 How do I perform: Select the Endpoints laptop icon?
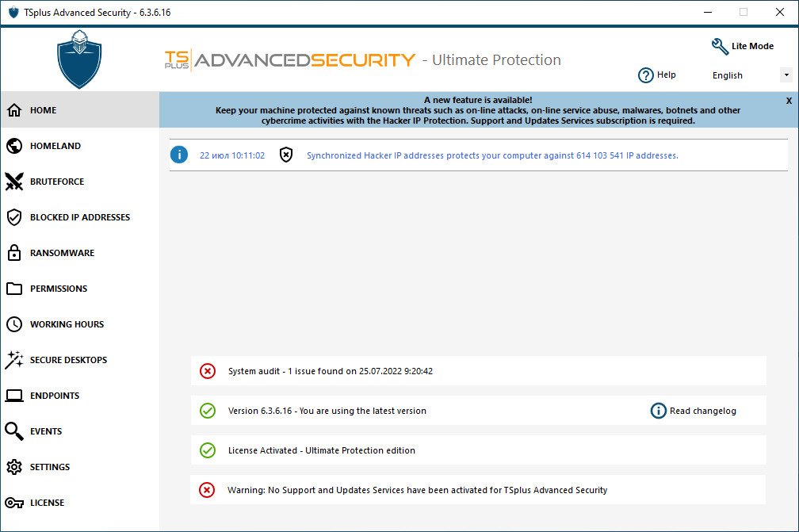pyautogui.click(x=14, y=396)
